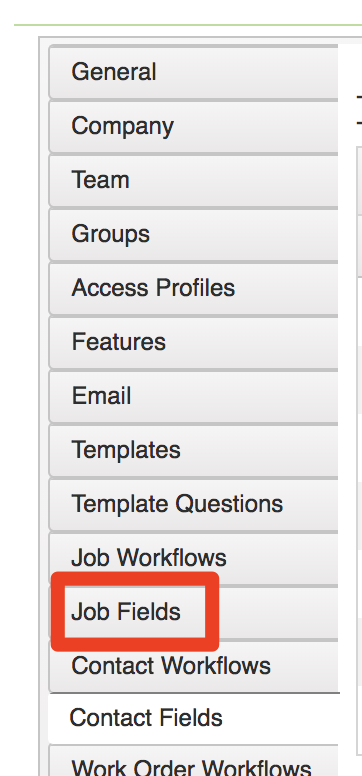Open Email settings tab
Screen dimensions: 362x776
coord(194,396)
